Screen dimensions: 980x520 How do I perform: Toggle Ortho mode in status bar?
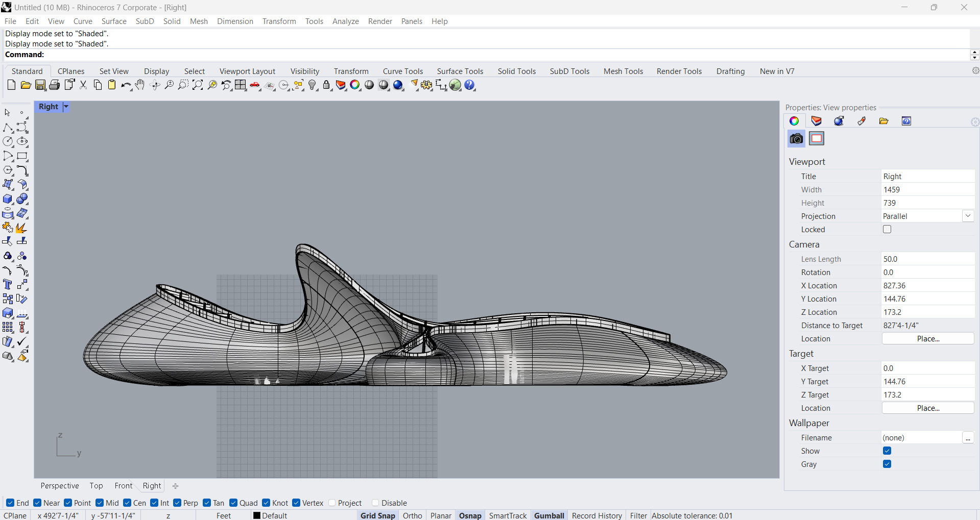[413, 515]
